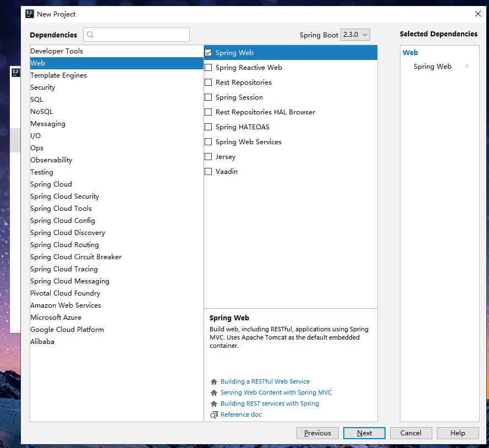Enable Rest Repositories HAL Browser
Image resolution: width=489 pixels, height=448 pixels.
tap(208, 112)
